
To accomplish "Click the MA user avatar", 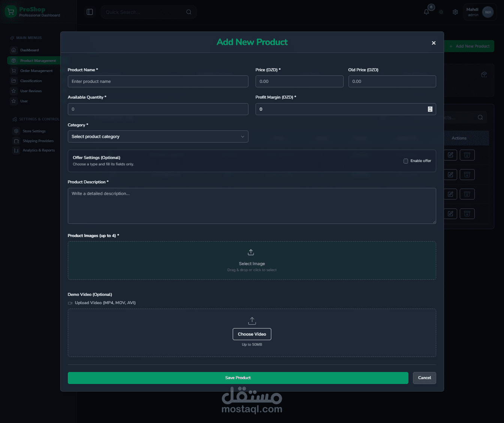I will coord(488,12).
